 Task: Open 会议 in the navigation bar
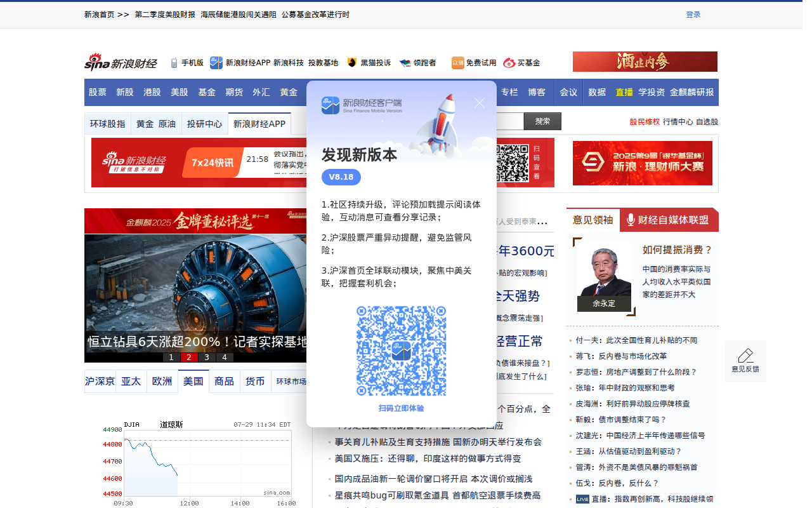569,92
